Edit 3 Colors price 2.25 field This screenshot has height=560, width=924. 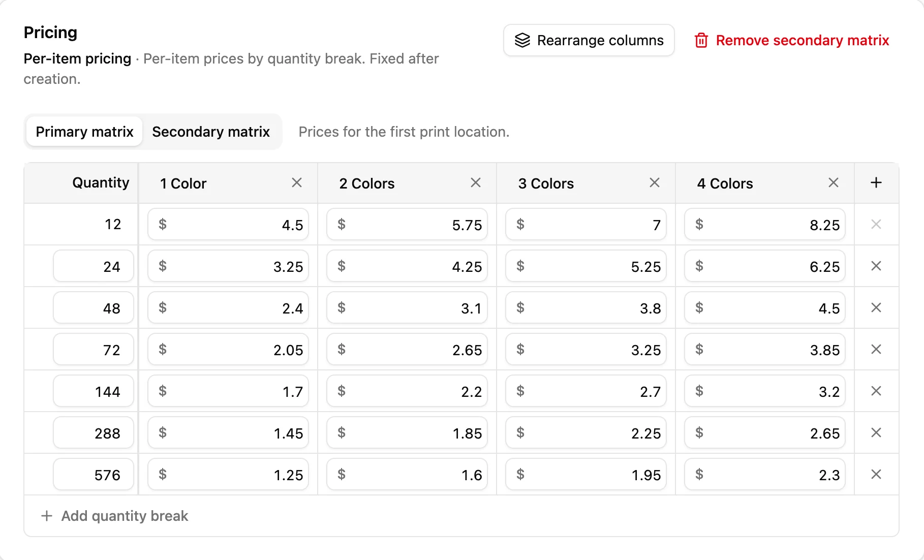click(x=586, y=433)
